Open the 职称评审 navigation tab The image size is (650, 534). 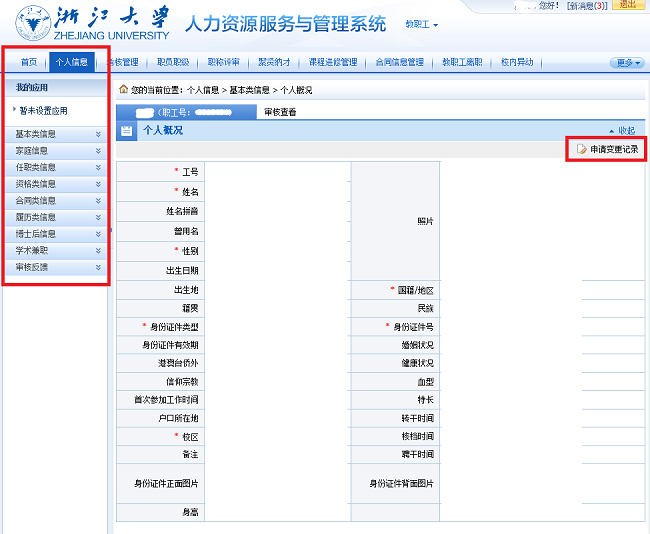point(223,62)
